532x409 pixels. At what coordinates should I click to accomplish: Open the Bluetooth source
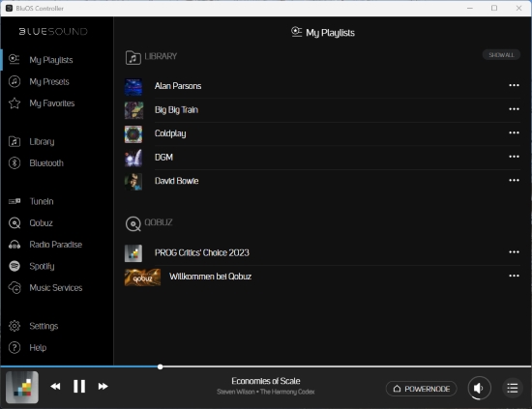tap(46, 163)
